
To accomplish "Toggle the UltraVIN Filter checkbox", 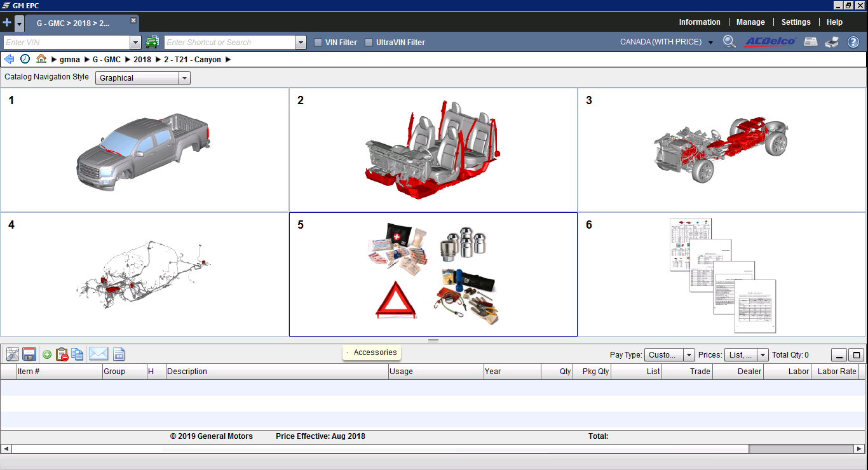I will coord(369,43).
